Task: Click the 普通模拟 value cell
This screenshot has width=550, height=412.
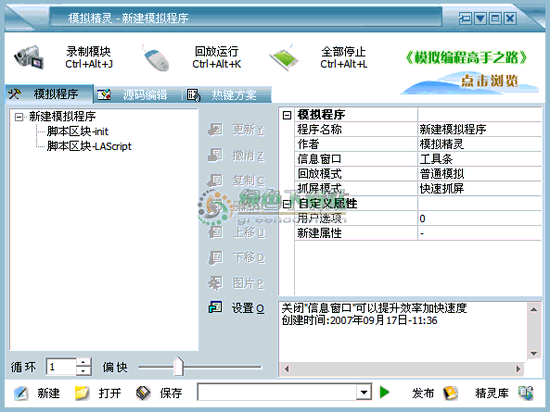Action: tap(479, 174)
